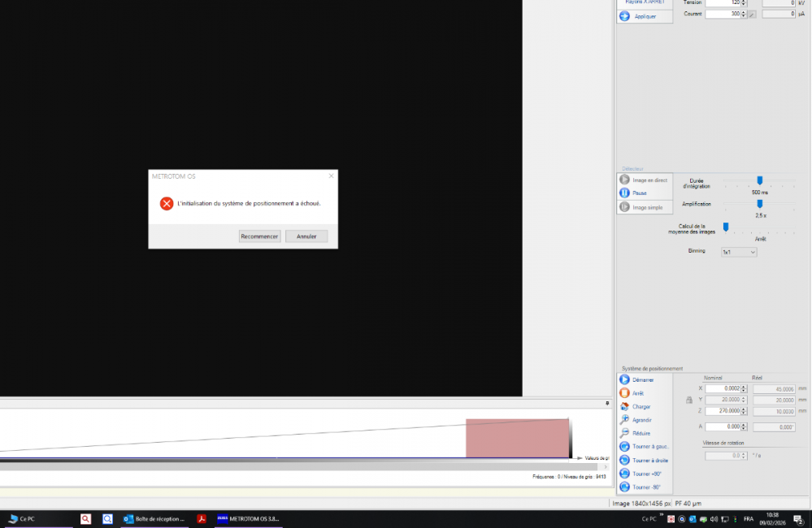This screenshot has width=812, height=528.
Task: Pause the detector live image
Action: (x=624, y=193)
